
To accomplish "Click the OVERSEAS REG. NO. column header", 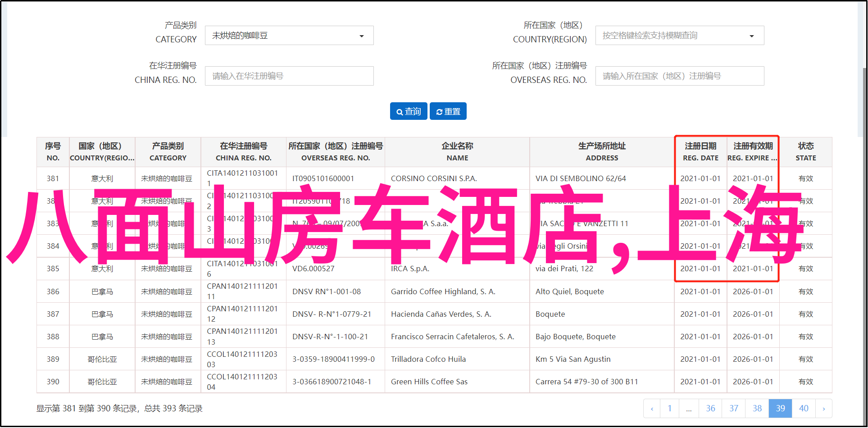I will [x=336, y=152].
